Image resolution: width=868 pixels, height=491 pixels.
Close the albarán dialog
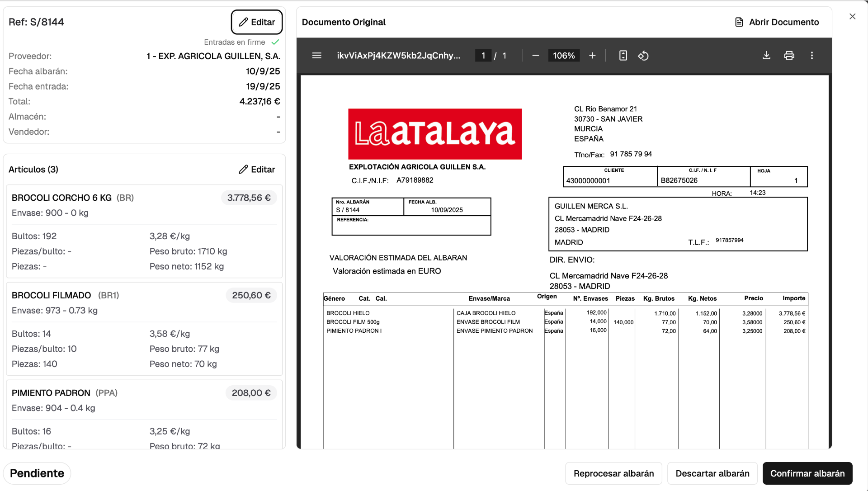(852, 17)
